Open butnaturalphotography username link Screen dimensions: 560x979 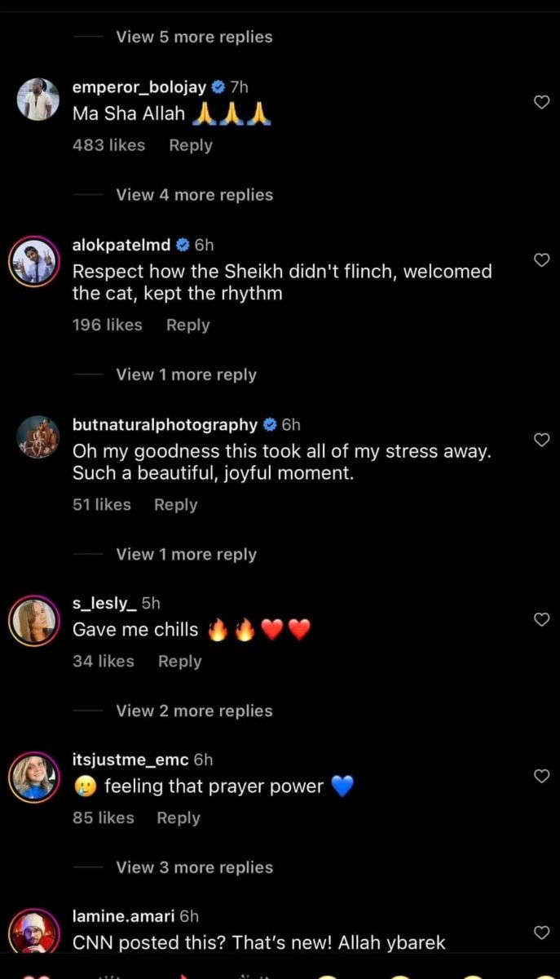[165, 424]
